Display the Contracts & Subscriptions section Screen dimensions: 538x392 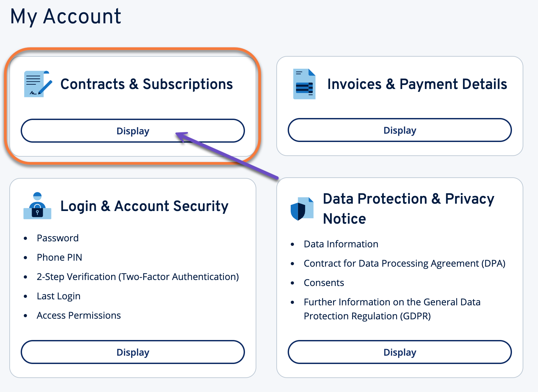point(132,131)
